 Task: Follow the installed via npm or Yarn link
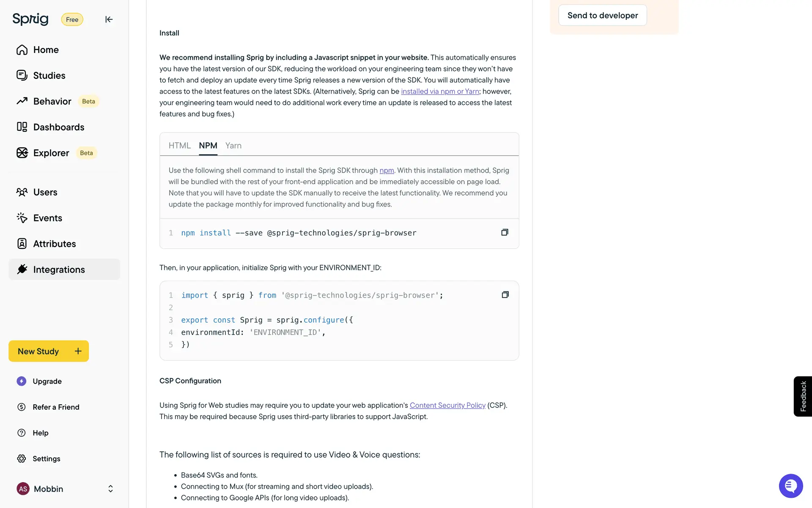[x=440, y=91]
